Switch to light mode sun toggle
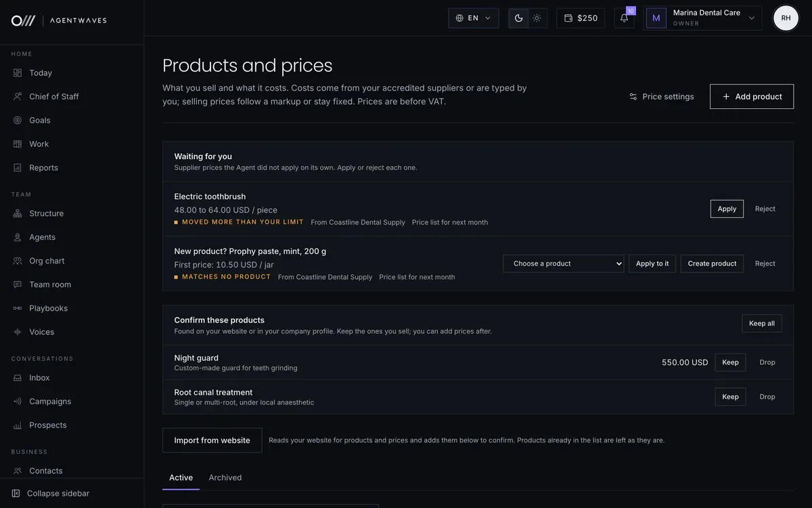 click(537, 18)
